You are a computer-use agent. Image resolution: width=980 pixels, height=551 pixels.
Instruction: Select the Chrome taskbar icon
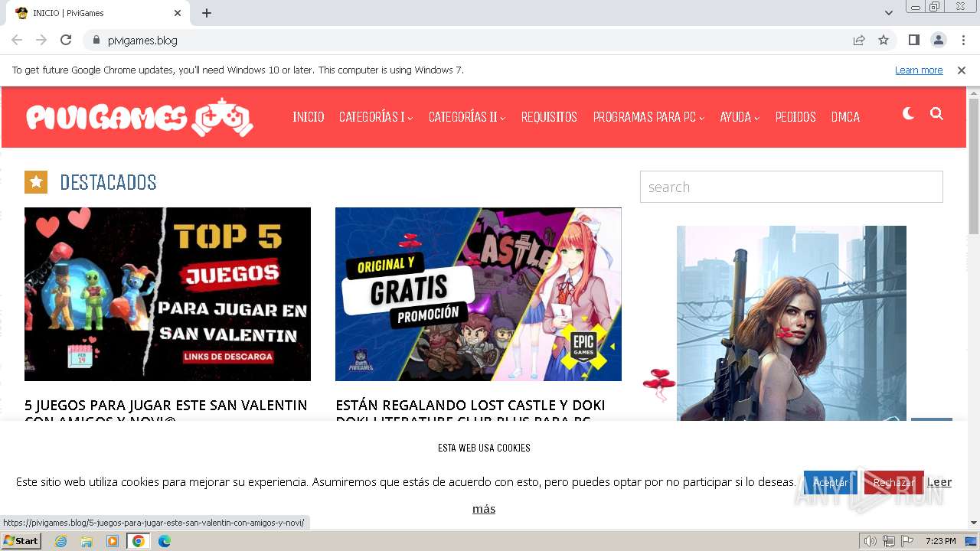[x=139, y=541]
